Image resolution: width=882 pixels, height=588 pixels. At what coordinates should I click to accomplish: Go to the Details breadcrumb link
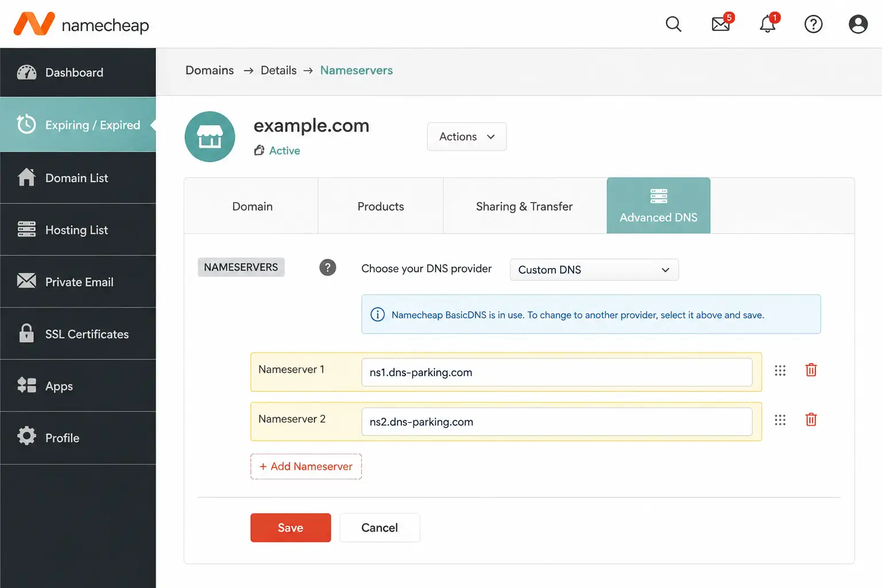pyautogui.click(x=278, y=70)
